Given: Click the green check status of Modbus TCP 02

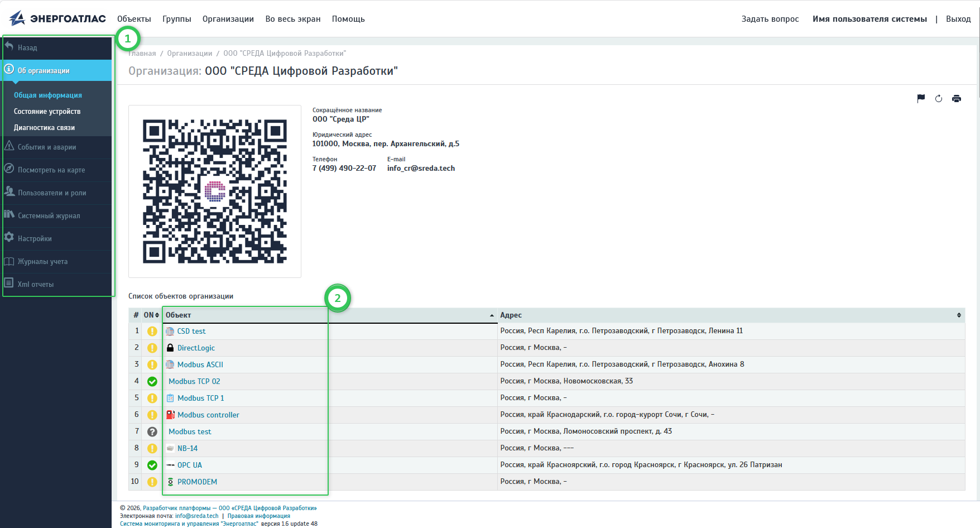Looking at the screenshot, I should point(152,381).
